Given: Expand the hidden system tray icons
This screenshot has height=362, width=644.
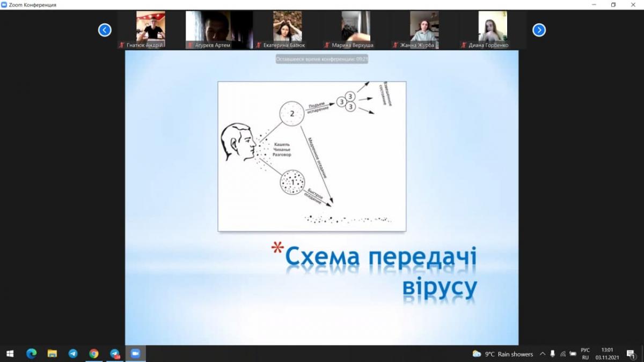Looking at the screenshot, I should pos(542,354).
